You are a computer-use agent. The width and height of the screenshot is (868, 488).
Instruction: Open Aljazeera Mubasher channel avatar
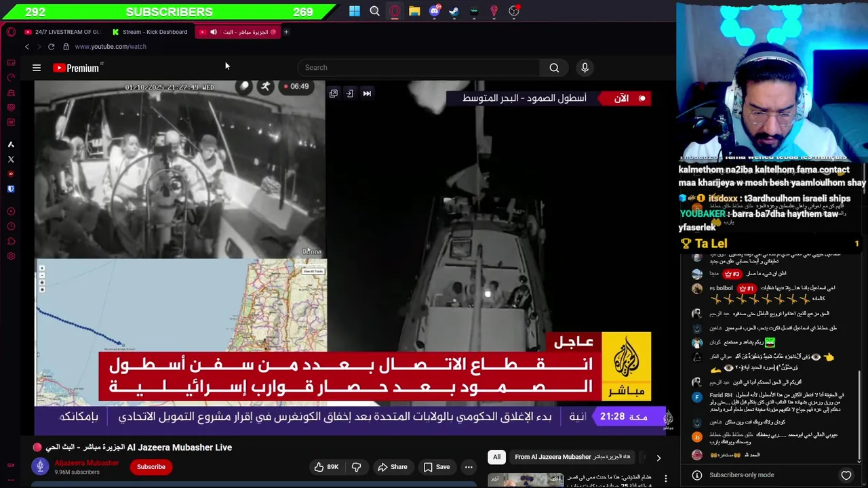pyautogui.click(x=40, y=466)
